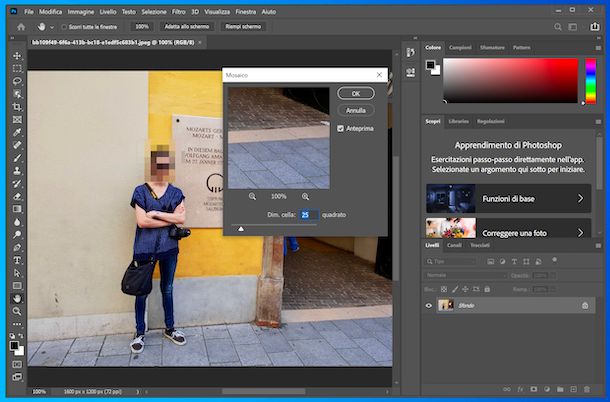Open the Share icon at top right
Screen dimensions: 610x402
[x=595, y=26]
